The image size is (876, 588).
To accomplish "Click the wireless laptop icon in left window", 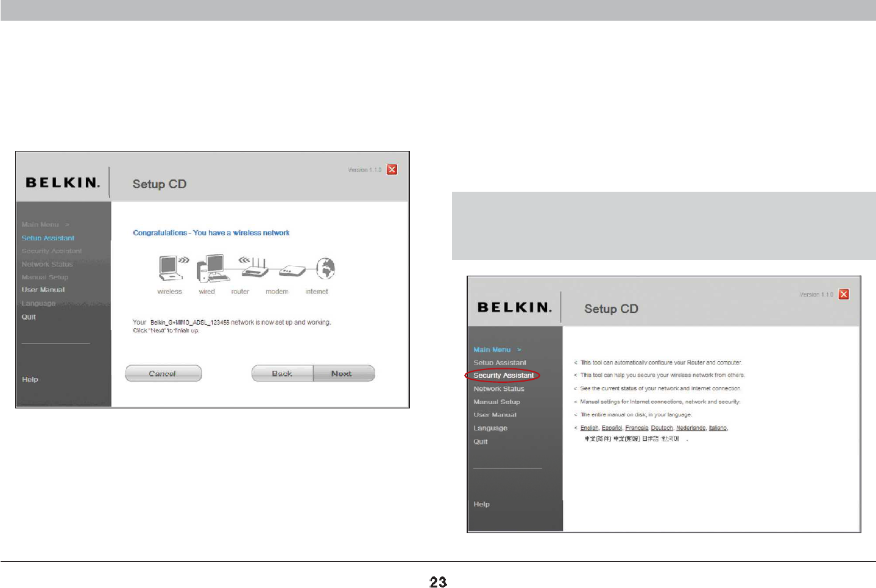I will (174, 268).
